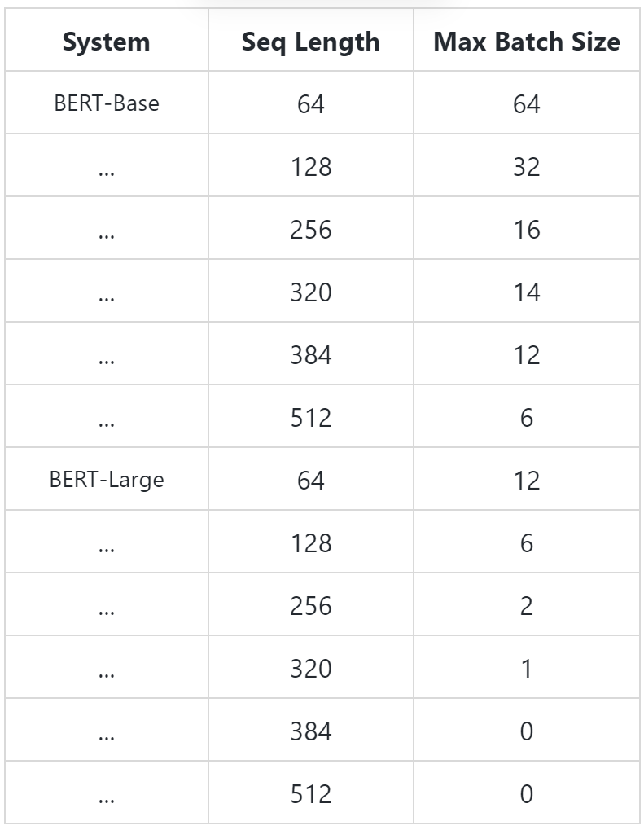This screenshot has height=830, width=644.
Task: Click batch size 14 cell
Action: click(x=527, y=292)
